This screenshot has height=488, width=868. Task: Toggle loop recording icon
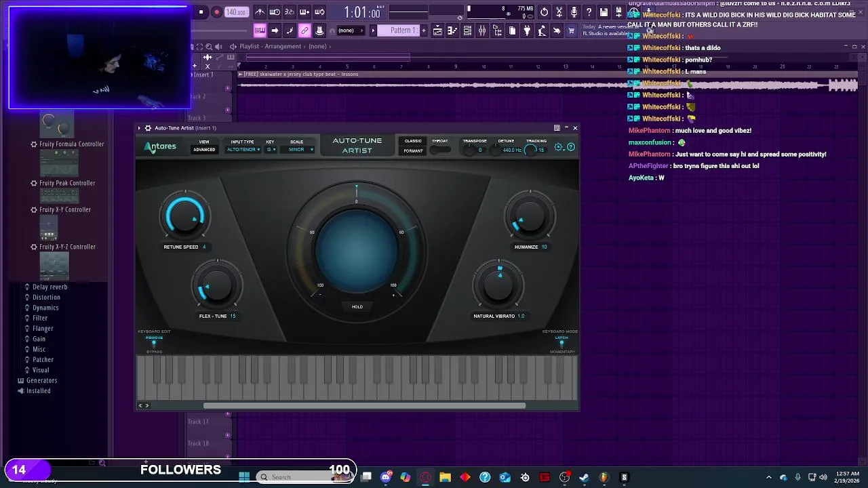click(x=319, y=12)
